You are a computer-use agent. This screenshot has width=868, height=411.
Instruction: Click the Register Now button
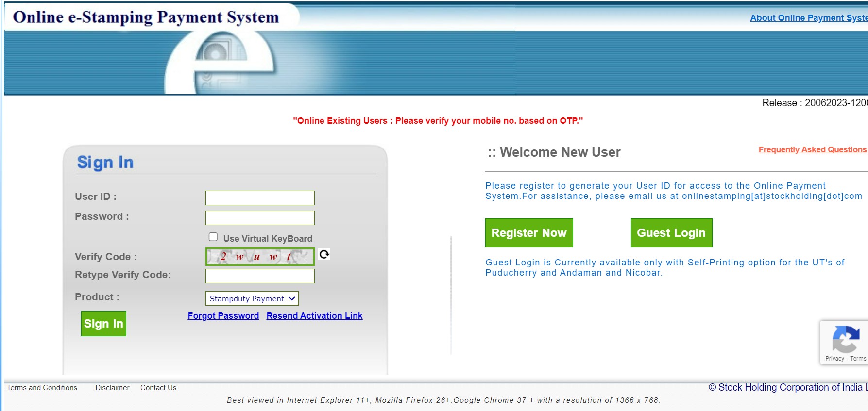point(529,233)
